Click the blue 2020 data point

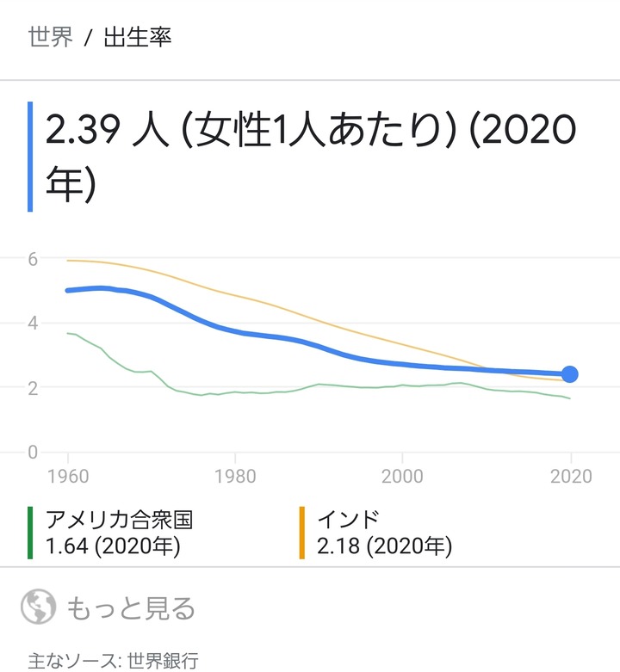(x=569, y=374)
